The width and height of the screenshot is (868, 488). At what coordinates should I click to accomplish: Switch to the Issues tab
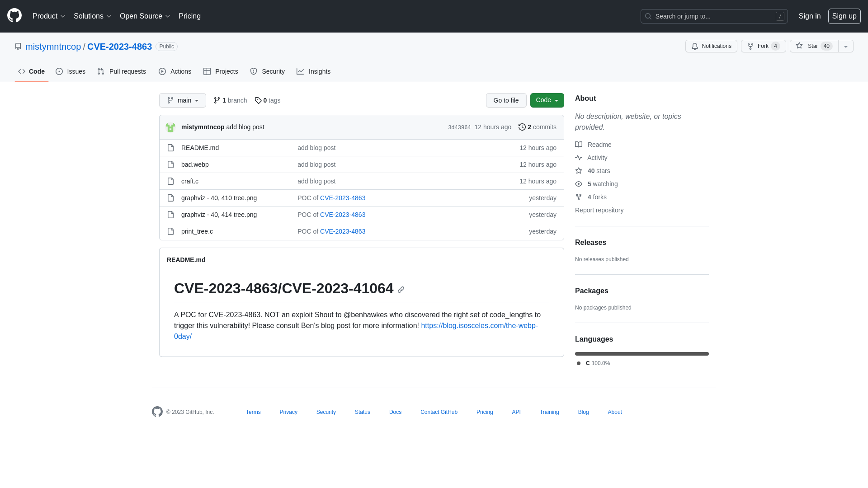point(71,71)
